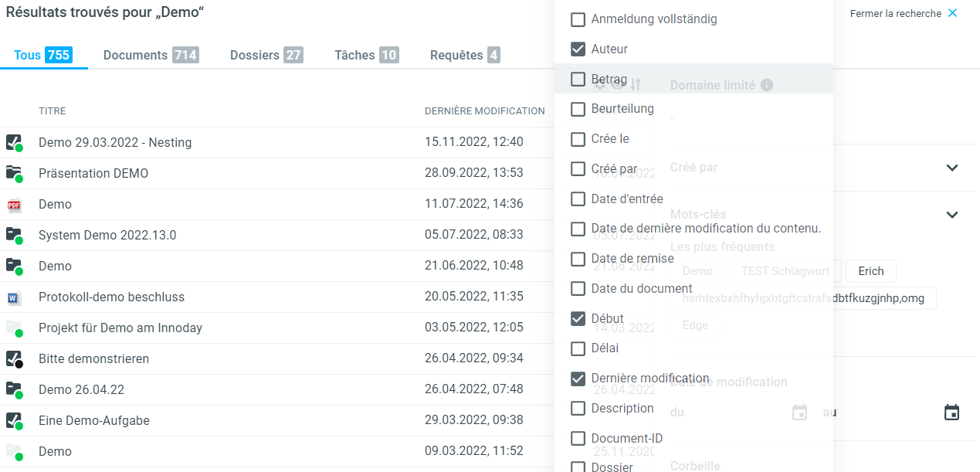Select the Erich keyword tag
Viewport: 980px width, 472px height.
pos(870,271)
